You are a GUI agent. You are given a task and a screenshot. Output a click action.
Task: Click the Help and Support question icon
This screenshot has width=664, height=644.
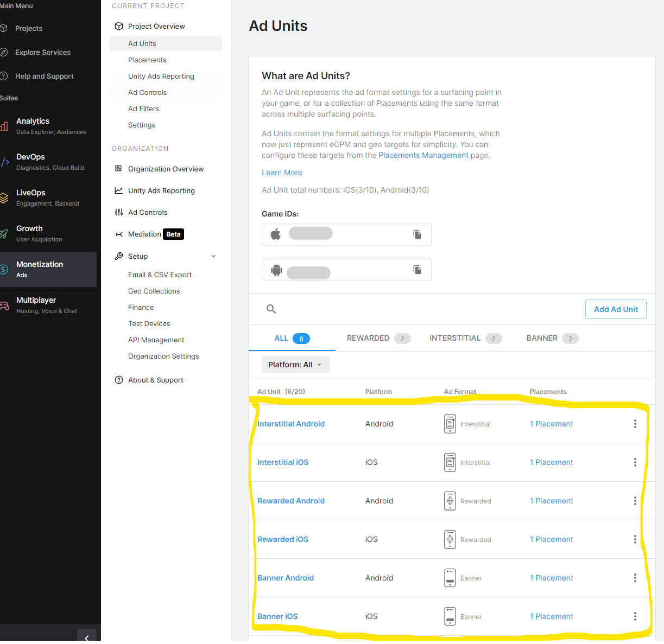[3, 76]
